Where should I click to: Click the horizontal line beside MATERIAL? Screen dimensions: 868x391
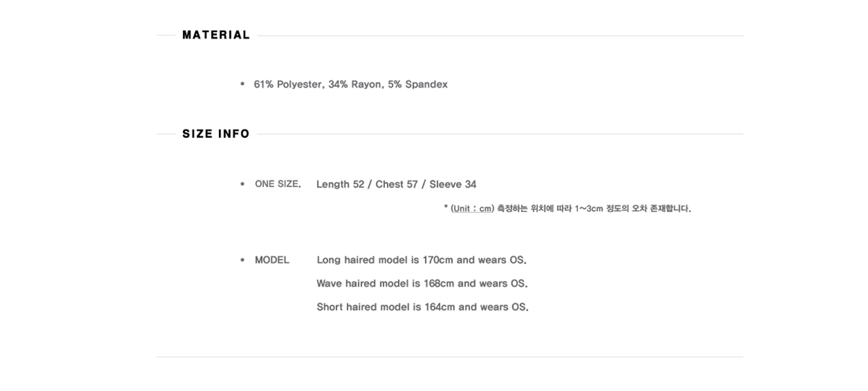(500, 36)
